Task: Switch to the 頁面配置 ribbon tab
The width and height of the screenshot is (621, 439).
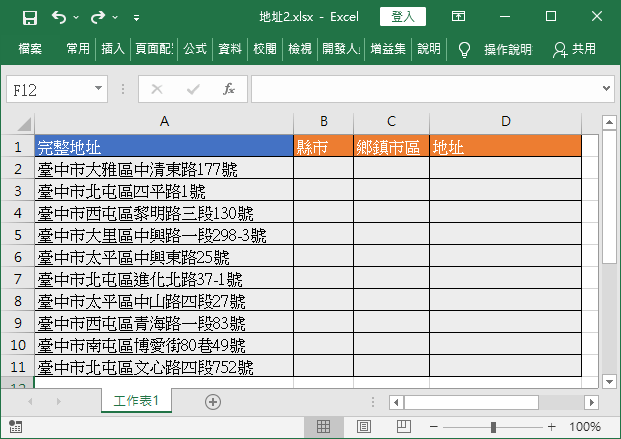Action: [x=154, y=49]
